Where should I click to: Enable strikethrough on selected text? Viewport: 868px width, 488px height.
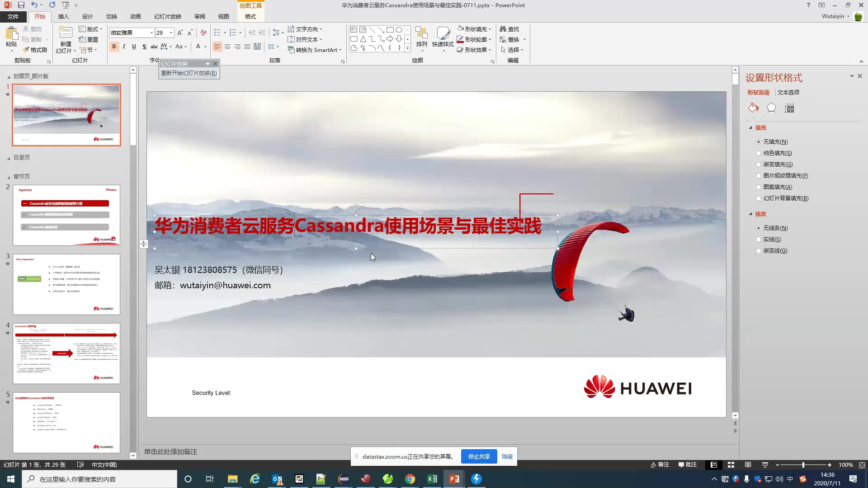click(x=154, y=46)
